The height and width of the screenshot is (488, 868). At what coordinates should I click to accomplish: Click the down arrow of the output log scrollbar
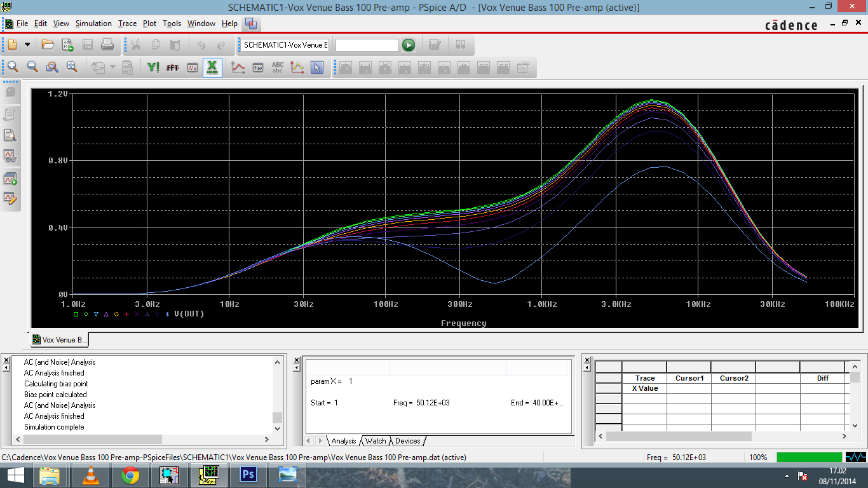pyautogui.click(x=277, y=428)
